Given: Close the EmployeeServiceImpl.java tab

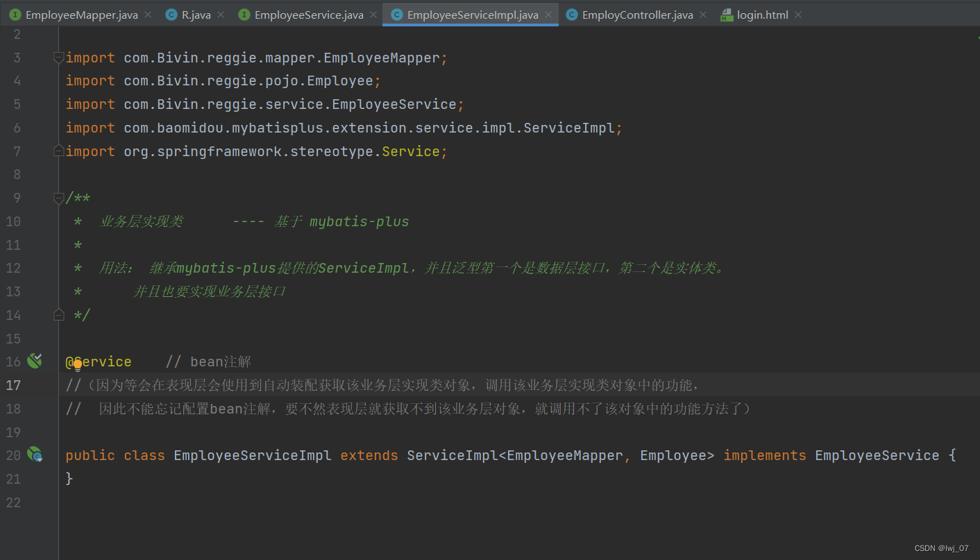Looking at the screenshot, I should (548, 15).
